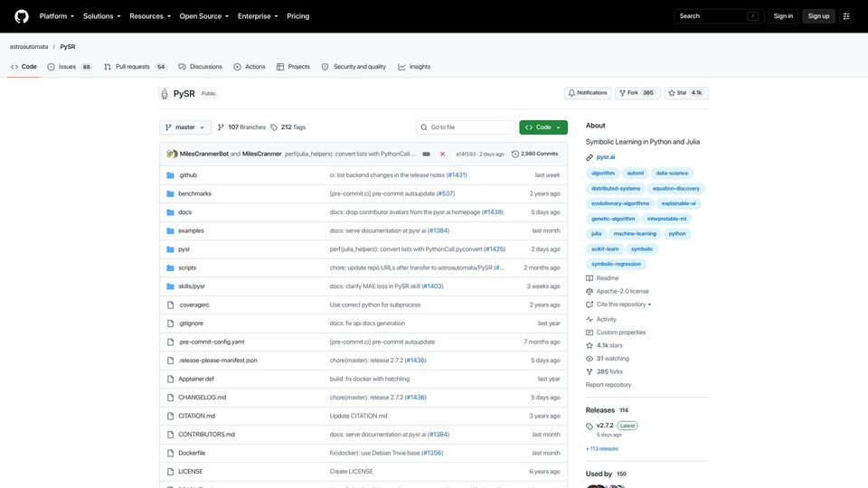Open the green Code dropdown
The width and height of the screenshot is (868, 488).
(x=543, y=127)
